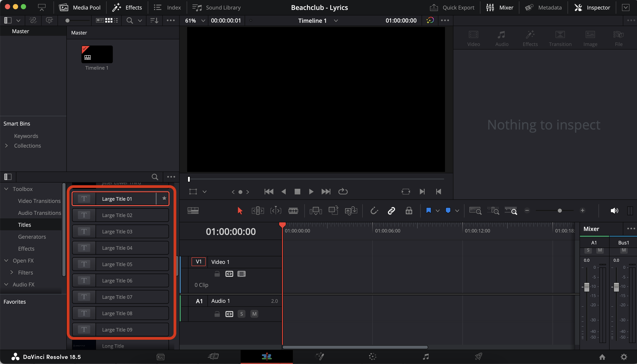Toggle the Effects panel button
637x364 pixels.
click(x=127, y=8)
